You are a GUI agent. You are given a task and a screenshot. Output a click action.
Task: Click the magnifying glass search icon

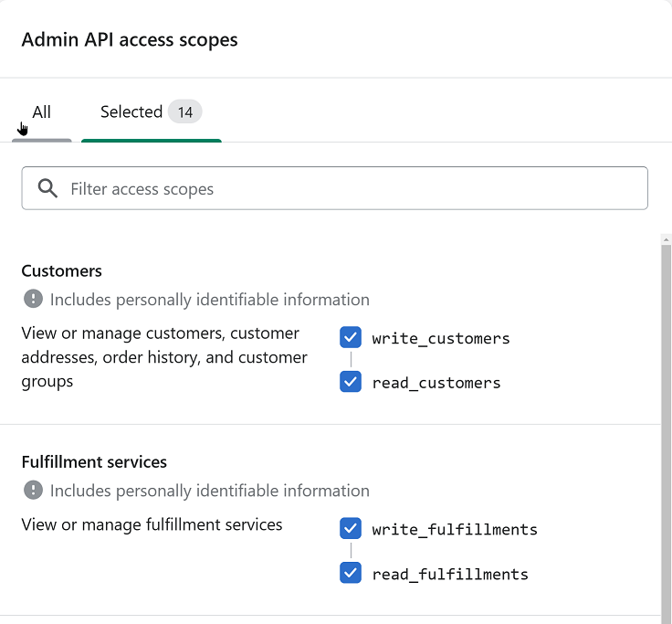click(47, 189)
